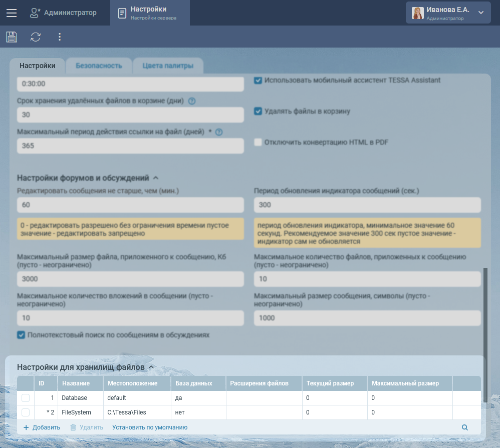Click help icon beside file link period
Screen dimensions: 500x448
click(218, 132)
